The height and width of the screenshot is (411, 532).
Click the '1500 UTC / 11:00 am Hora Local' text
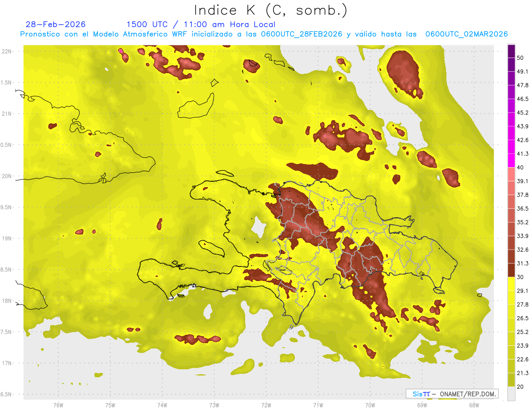tap(201, 24)
